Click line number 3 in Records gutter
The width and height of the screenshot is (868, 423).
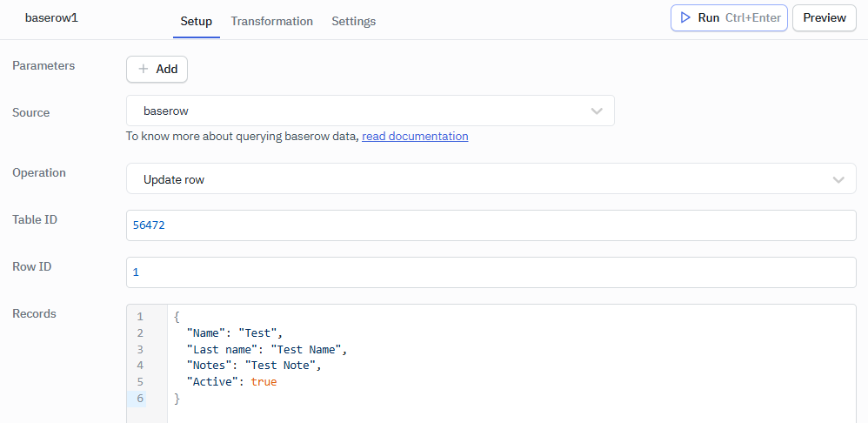coord(140,349)
